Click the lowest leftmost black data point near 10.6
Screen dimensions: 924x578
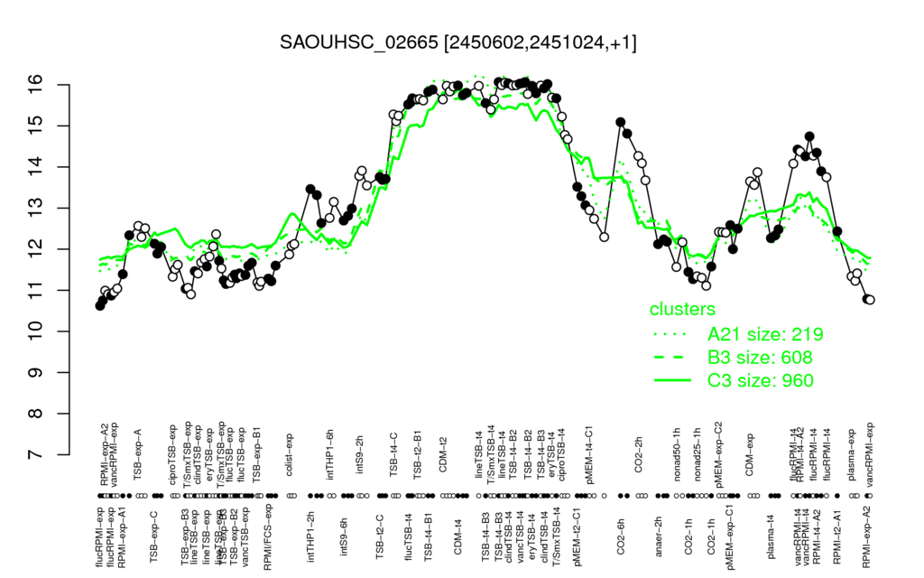[99, 305]
